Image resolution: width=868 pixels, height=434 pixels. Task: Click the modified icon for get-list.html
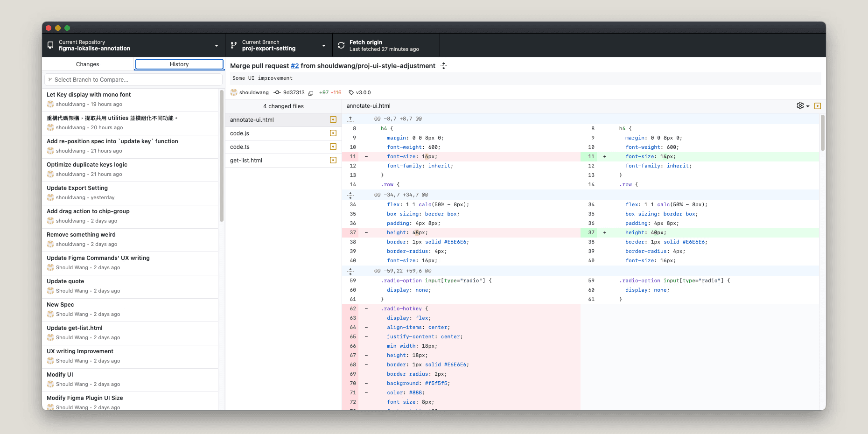click(333, 160)
